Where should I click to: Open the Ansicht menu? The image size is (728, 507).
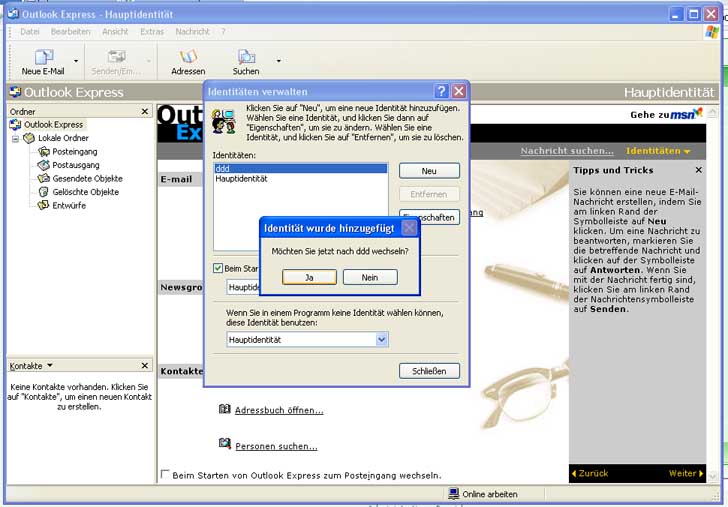pos(115,32)
